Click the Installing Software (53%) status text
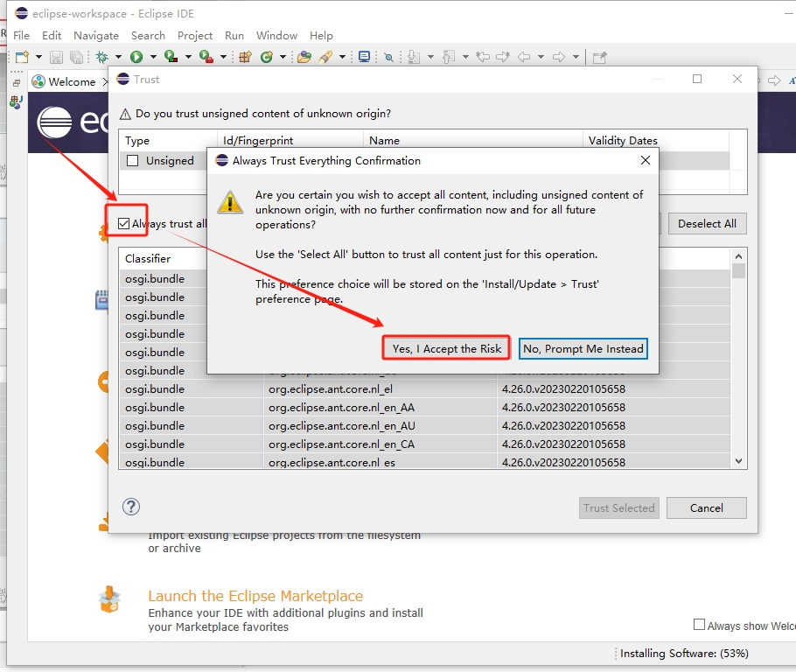The image size is (796, 672). [x=684, y=654]
